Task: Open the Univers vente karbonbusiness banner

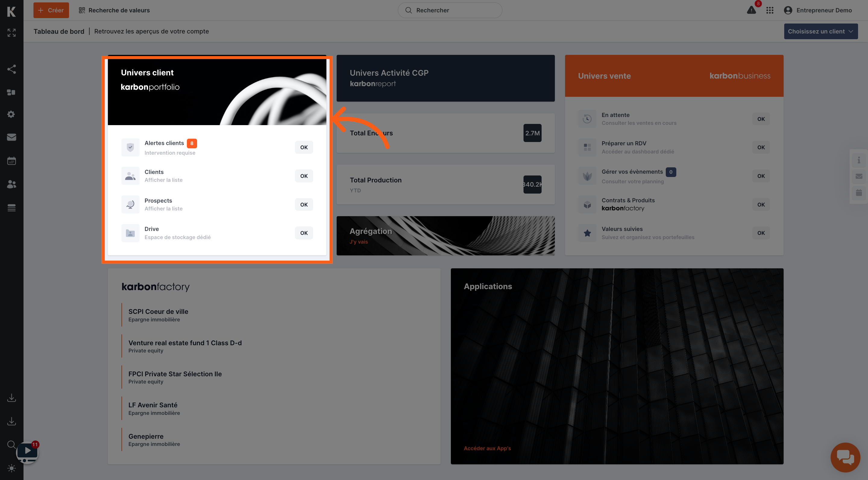Action: pyautogui.click(x=674, y=76)
